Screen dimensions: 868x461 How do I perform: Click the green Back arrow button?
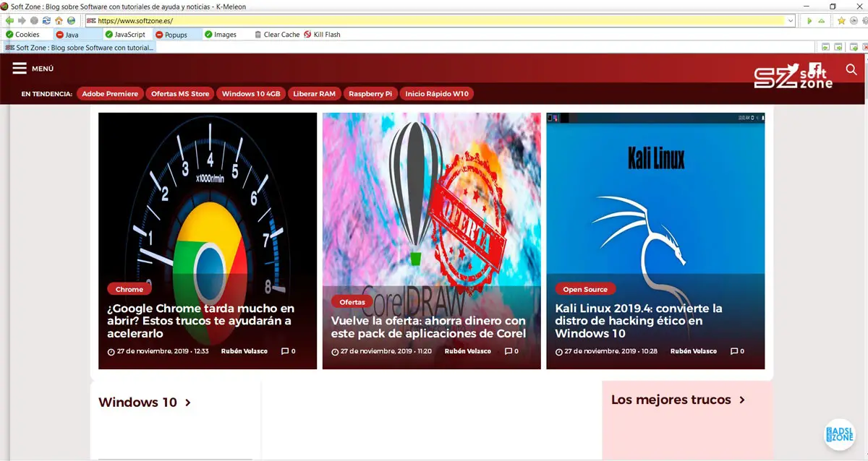9,21
